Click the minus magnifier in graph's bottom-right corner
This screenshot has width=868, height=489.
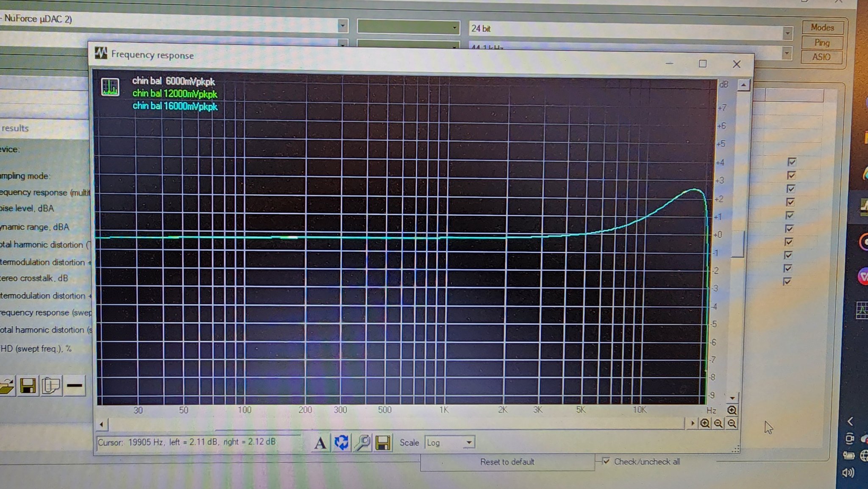[732, 423]
